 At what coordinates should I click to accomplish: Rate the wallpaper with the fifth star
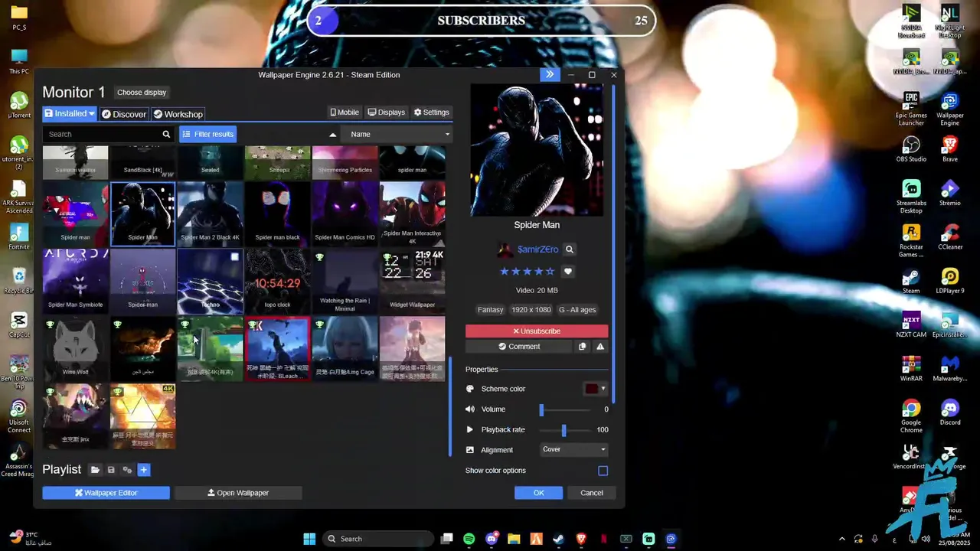(550, 272)
